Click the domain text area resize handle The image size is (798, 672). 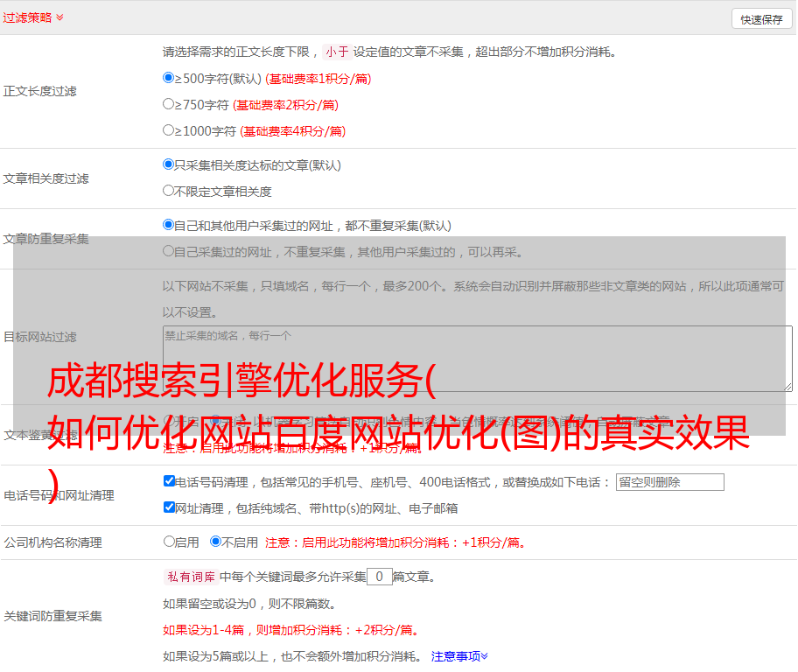(x=787, y=387)
